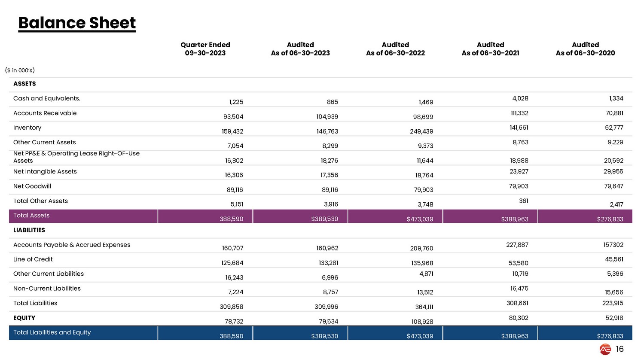Click the red AE logo icon

pyautogui.click(x=605, y=350)
